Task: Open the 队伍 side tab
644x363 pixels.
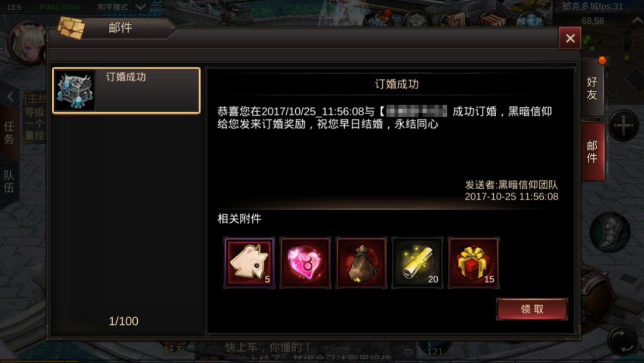Action: pos(9,181)
